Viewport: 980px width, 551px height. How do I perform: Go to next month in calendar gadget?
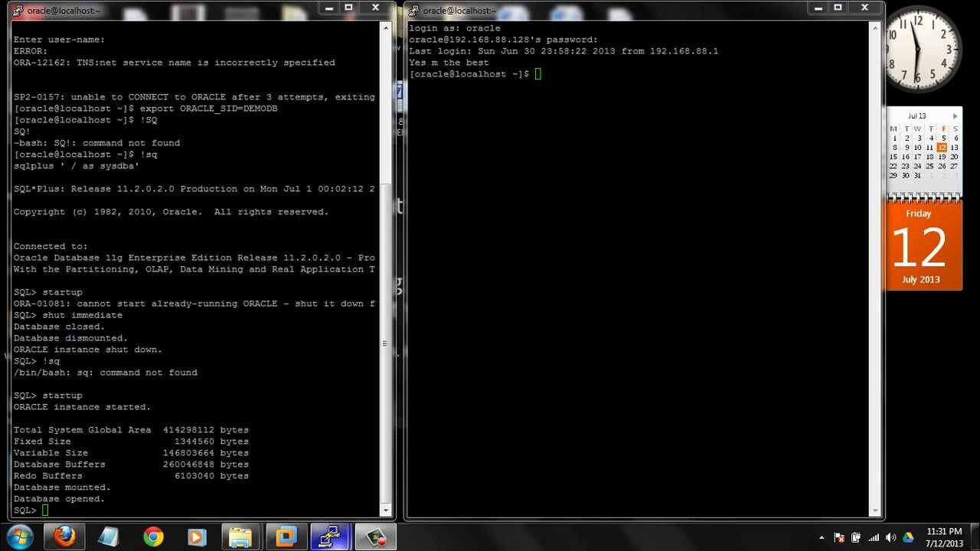955,116
